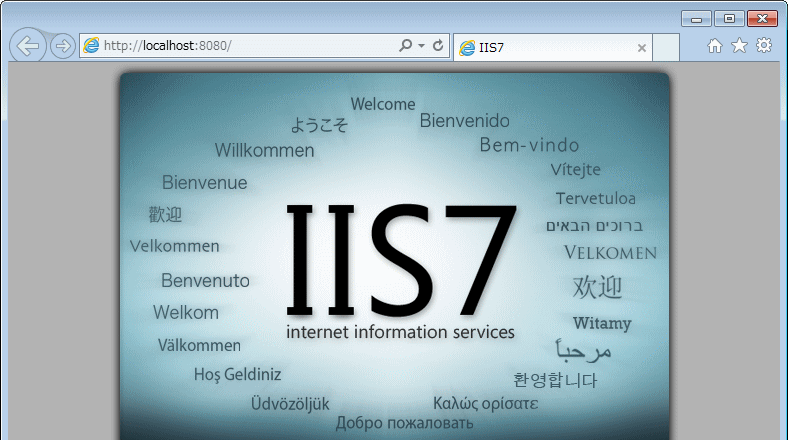Open the address bar autocomplete dropdown arrow
The image size is (788, 440).
[x=421, y=46]
